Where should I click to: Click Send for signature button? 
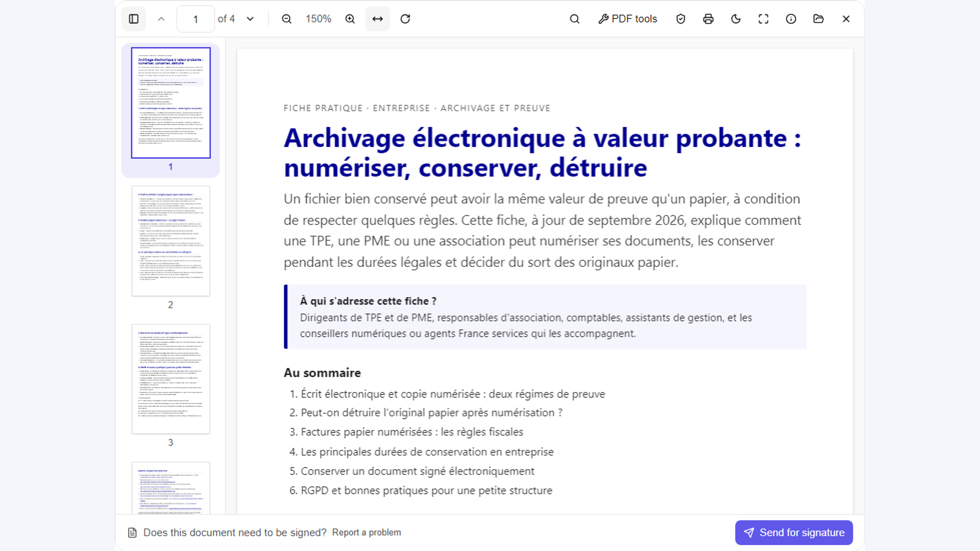tap(794, 533)
